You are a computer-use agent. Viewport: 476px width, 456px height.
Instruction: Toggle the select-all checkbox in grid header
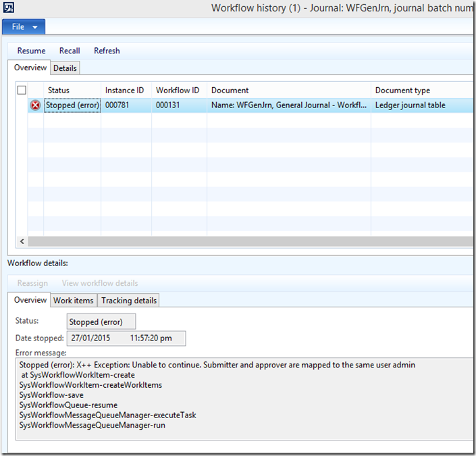[22, 90]
